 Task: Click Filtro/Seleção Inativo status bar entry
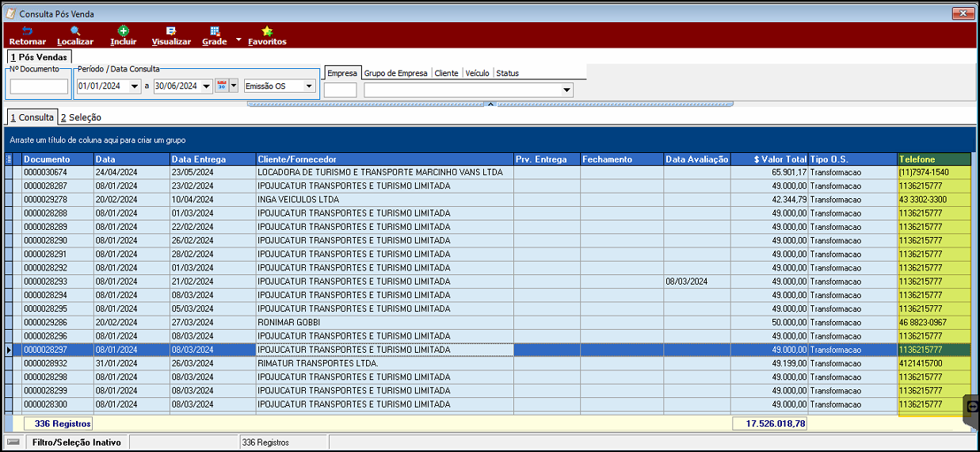[77, 442]
